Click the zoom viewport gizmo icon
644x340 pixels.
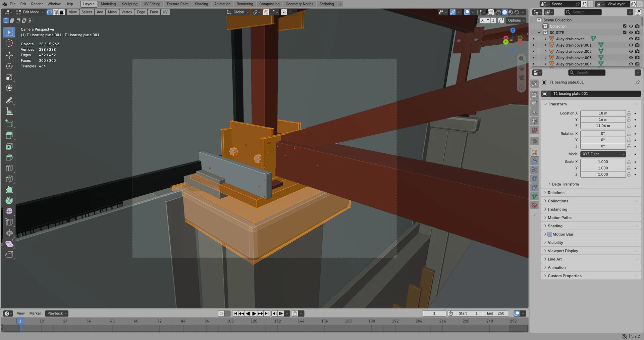[x=522, y=59]
